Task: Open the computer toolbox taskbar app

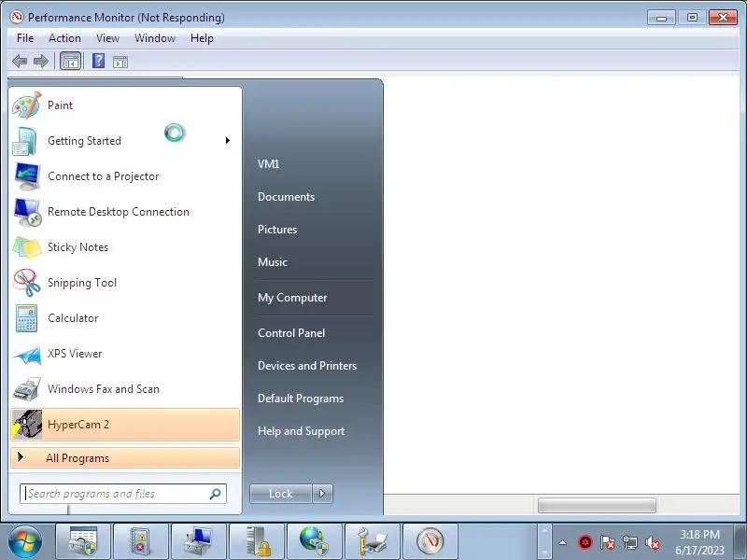Action: click(x=199, y=541)
